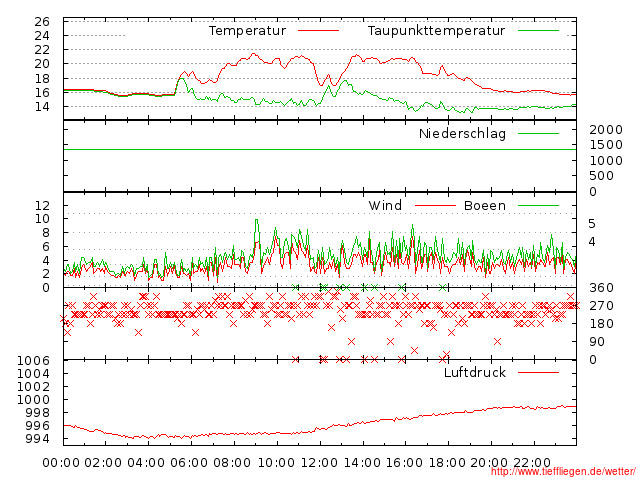Click the red line sample beside Niederschlag
This screenshot has height=480, width=640.
[x=538, y=134]
